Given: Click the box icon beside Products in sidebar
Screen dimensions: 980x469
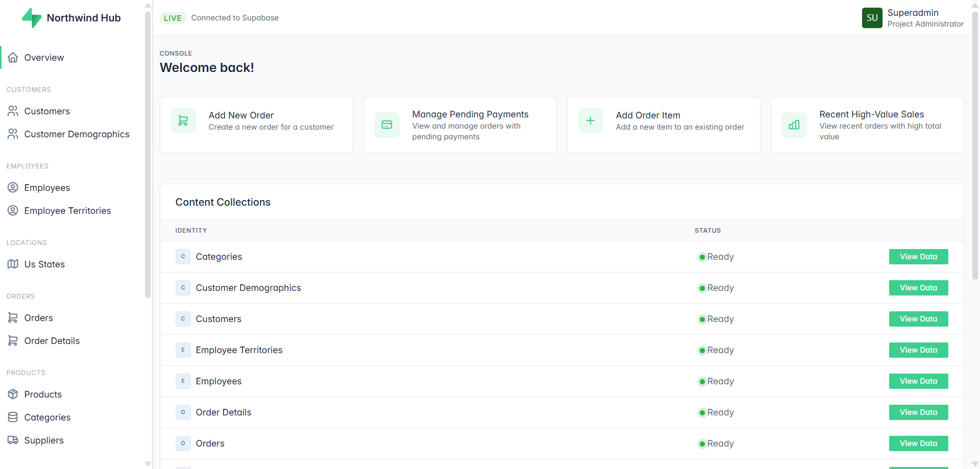Looking at the screenshot, I should tap(13, 394).
